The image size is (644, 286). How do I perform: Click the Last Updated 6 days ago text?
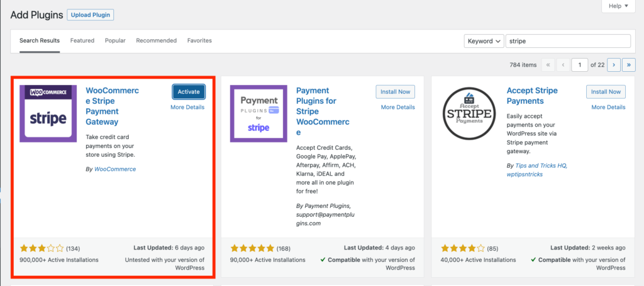pyautogui.click(x=169, y=248)
